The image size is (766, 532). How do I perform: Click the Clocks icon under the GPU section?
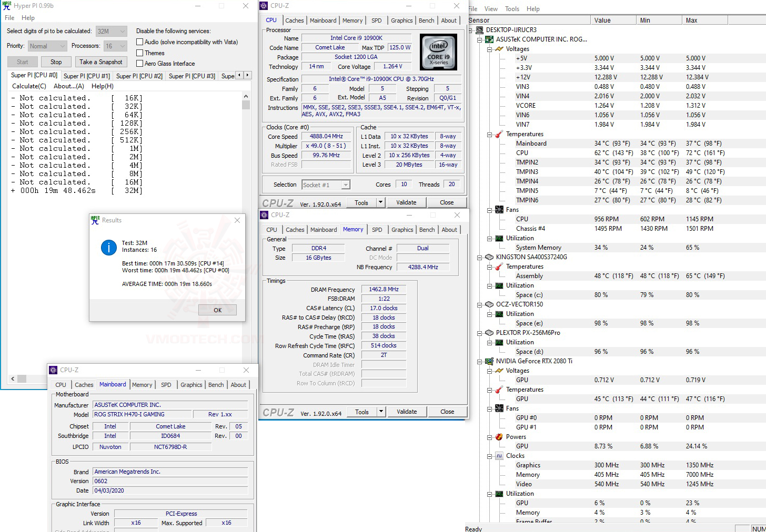(499, 456)
